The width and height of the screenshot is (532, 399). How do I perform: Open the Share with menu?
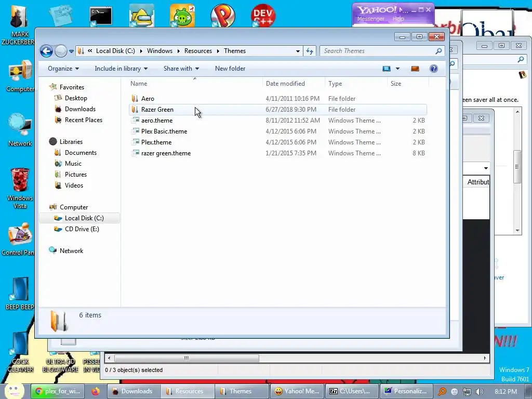181,69
